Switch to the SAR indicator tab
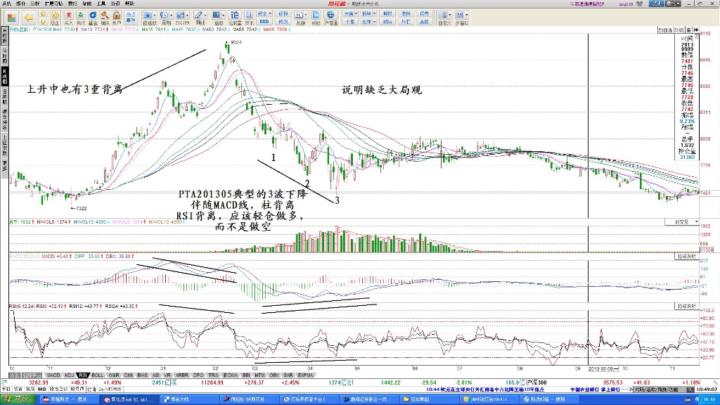Image resolution: width=720 pixels, height=405 pixels. click(288, 375)
